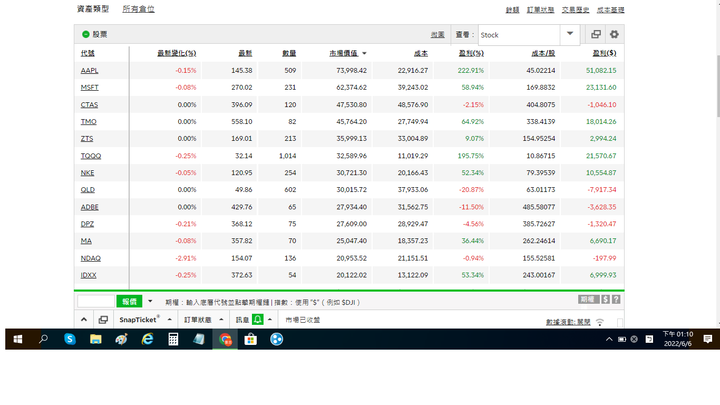Click the quote symbol input field
Viewport: 720px width, 405px height.
point(96,302)
